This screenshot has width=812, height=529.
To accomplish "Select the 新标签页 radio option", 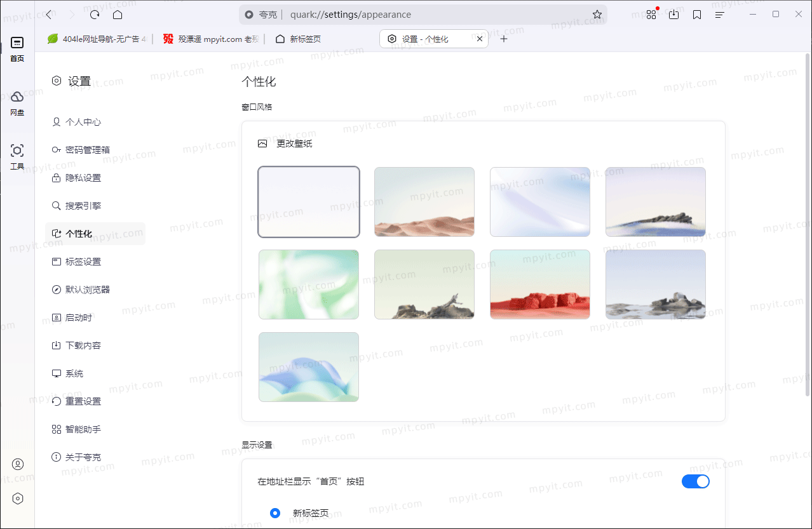I will (x=275, y=513).
